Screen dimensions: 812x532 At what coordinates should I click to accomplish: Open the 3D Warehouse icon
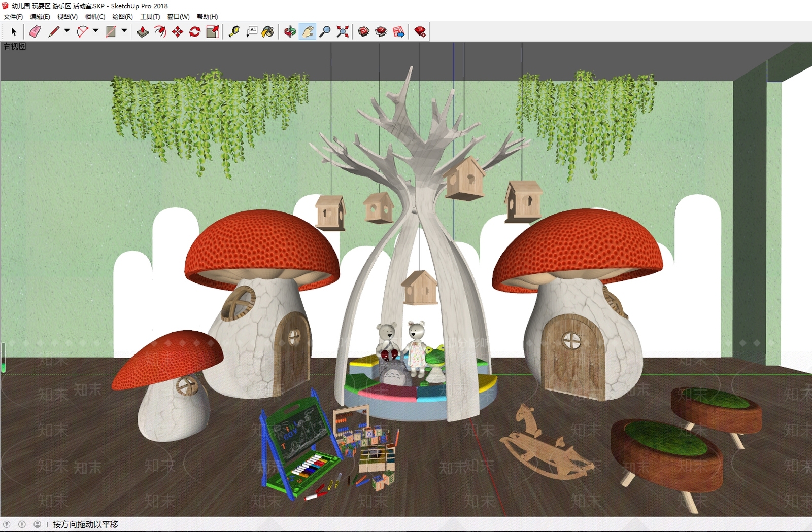(x=363, y=32)
